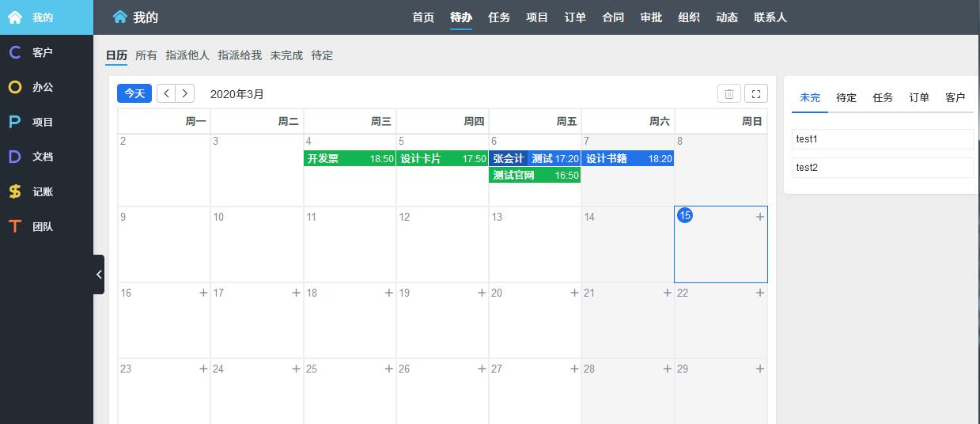This screenshot has width=980, height=424.
Task: Open the 指派给我 tab
Action: (x=240, y=55)
